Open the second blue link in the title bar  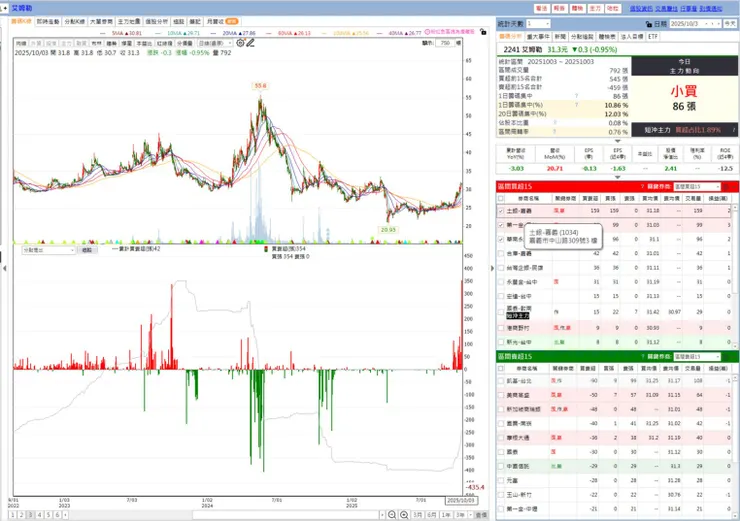pos(666,8)
